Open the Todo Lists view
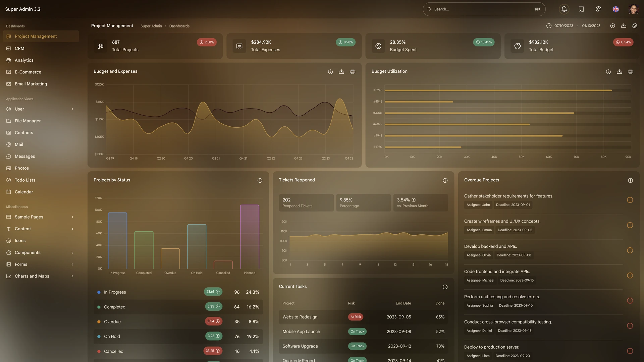 41,180
